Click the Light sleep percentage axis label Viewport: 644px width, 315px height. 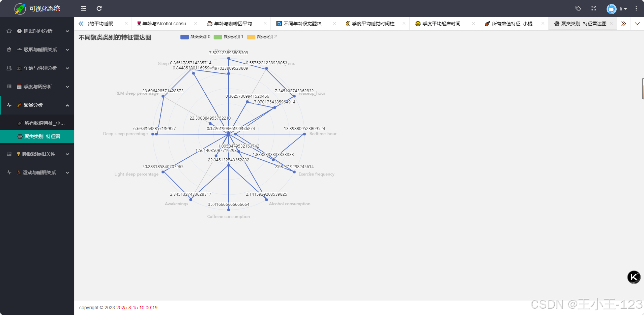136,174
